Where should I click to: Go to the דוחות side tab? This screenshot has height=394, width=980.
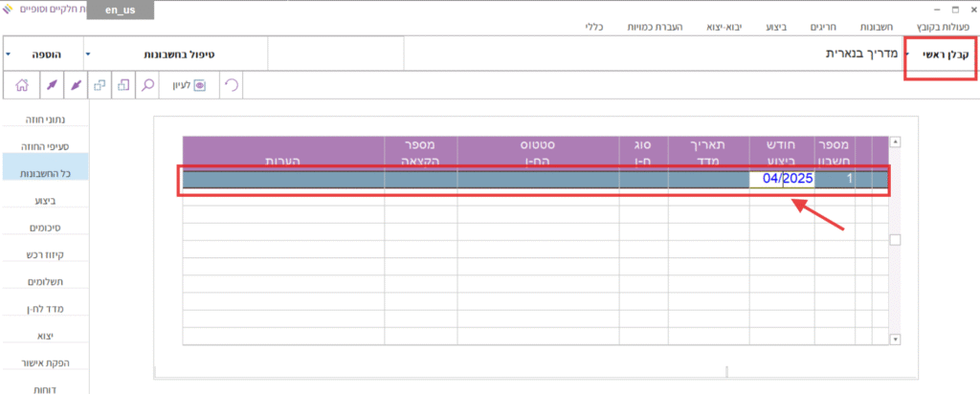click(45, 389)
